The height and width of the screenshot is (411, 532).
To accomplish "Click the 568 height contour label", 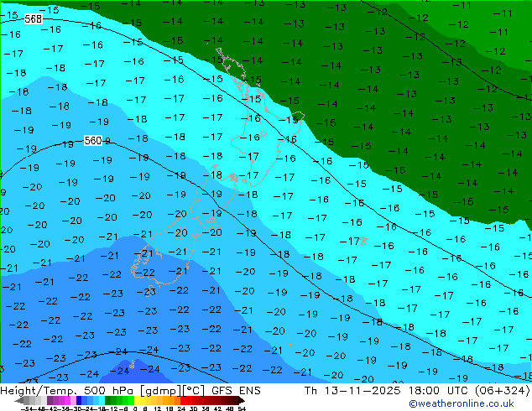I will [34, 19].
